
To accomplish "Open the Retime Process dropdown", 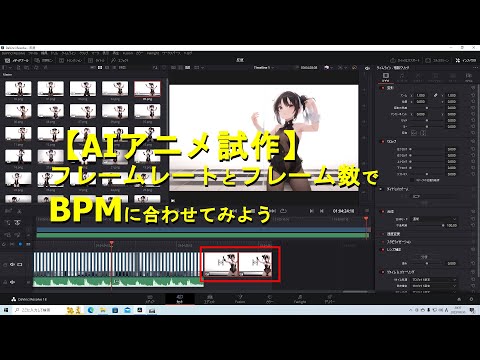I will (x=434, y=280).
